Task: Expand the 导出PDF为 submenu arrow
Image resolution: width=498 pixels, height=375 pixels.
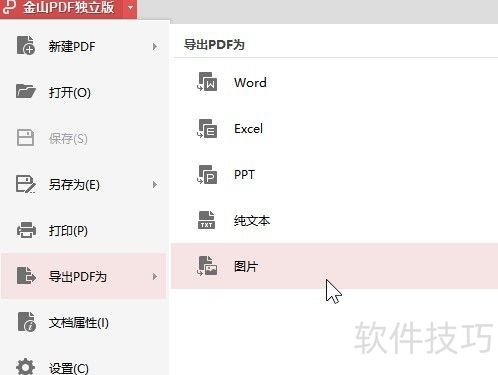Action: pyautogui.click(x=154, y=276)
